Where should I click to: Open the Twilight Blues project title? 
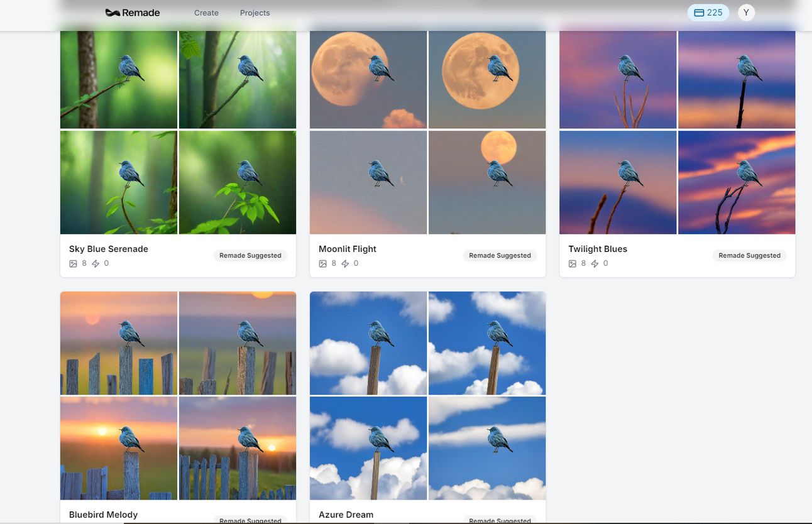(598, 249)
